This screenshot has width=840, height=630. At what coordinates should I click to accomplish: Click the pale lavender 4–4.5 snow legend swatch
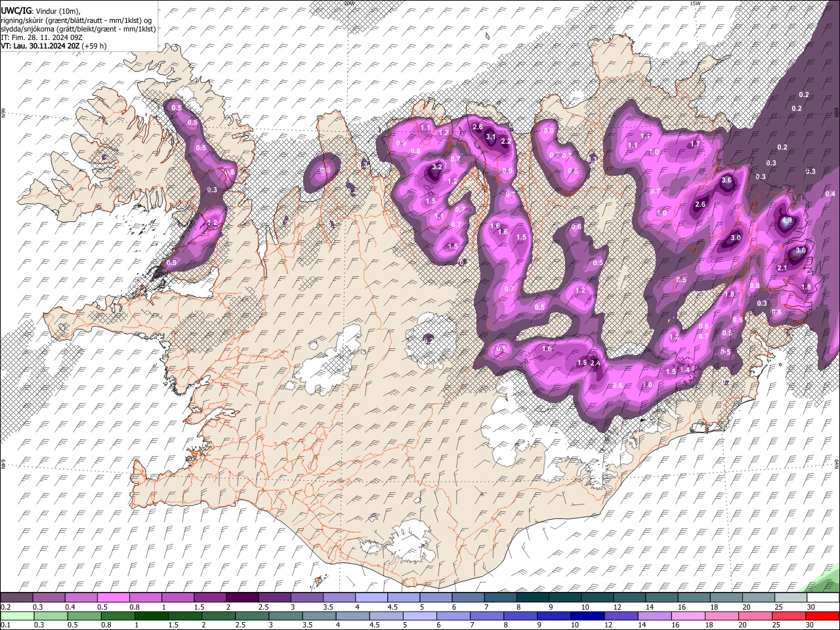[371, 598]
